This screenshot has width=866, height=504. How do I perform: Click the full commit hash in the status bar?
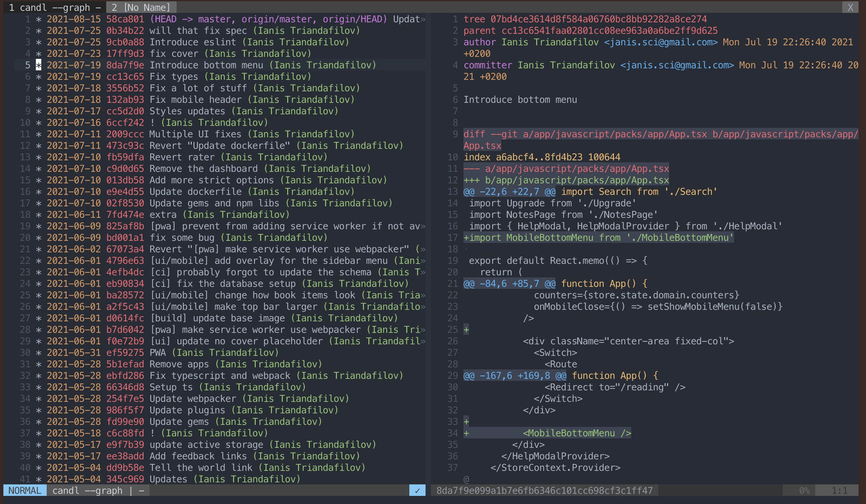click(x=545, y=490)
